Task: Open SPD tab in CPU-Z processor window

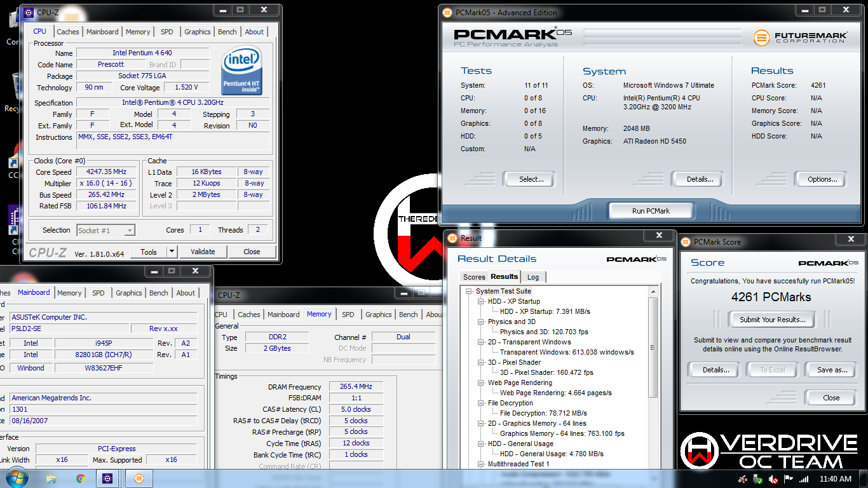Action: point(166,32)
